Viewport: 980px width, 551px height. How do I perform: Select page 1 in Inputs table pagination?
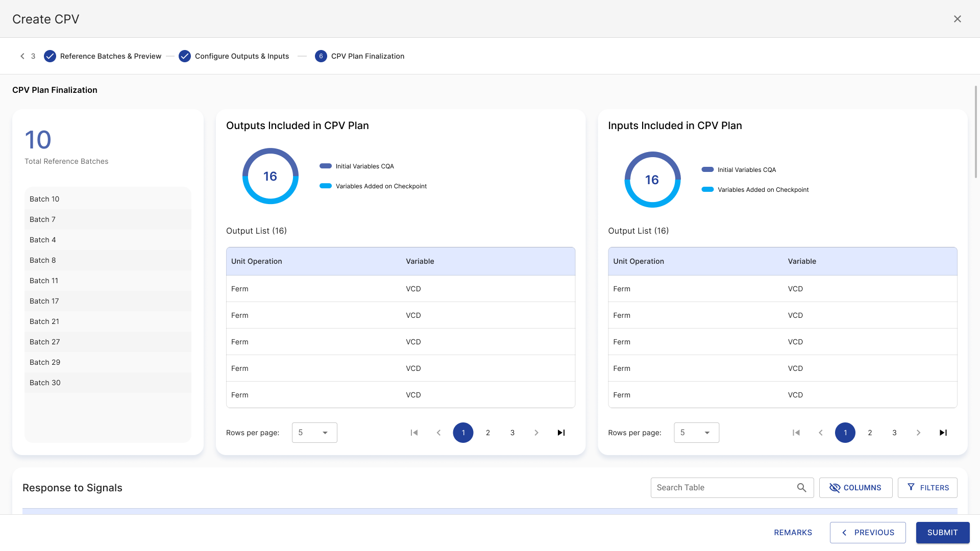[845, 433]
